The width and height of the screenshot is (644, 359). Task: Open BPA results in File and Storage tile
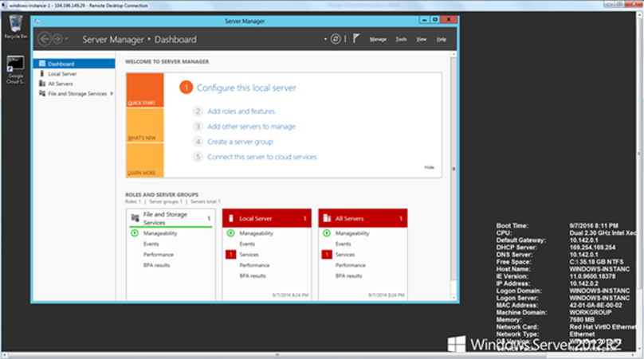click(156, 265)
